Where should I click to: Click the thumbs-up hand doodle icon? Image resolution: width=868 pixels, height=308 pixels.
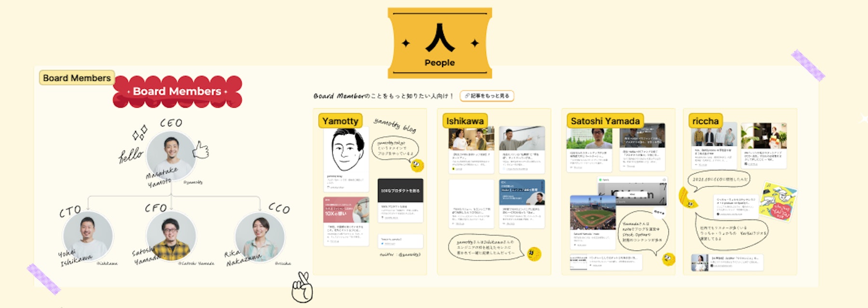coord(201,150)
